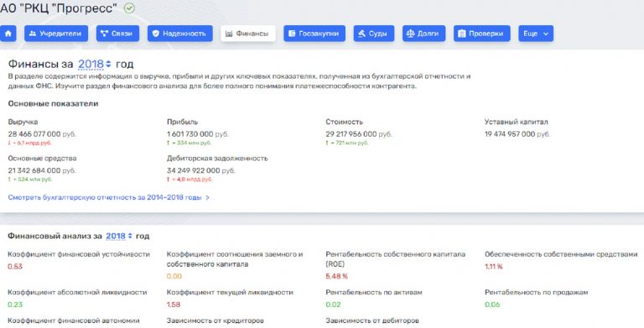Open the home icon tab

pyautogui.click(x=8, y=34)
